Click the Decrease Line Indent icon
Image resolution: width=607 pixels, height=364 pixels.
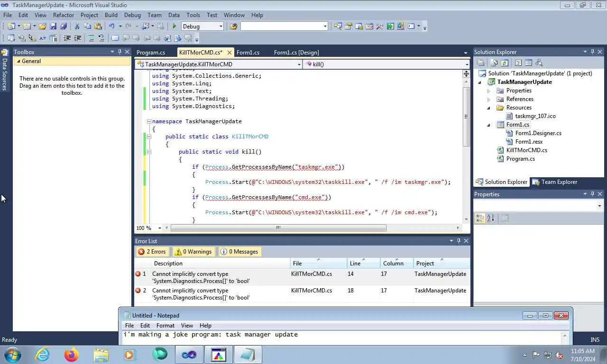pos(67,38)
